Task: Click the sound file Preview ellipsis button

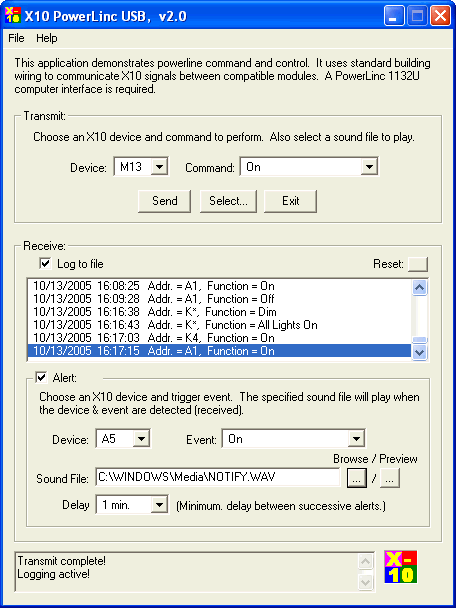Action: [390, 478]
